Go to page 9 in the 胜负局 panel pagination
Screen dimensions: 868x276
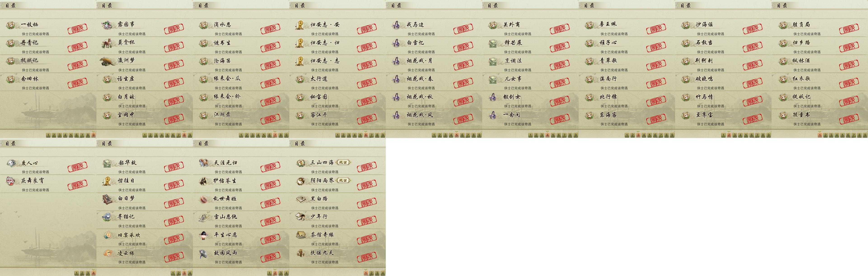click(865, 135)
